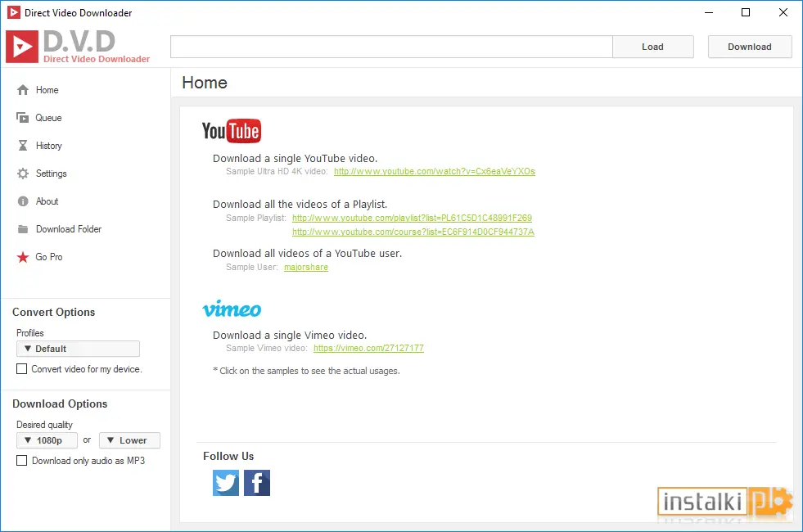Click 'Download a single YouTube video.' text
The height and width of the screenshot is (532, 803).
[x=295, y=159]
